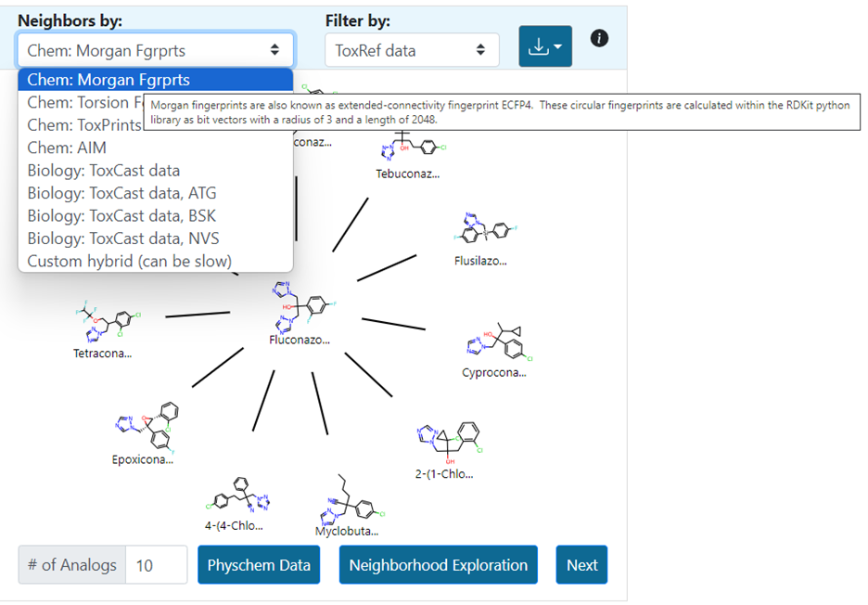The height and width of the screenshot is (605, 868).
Task: Select Chem: ToxPrints option
Action: [x=82, y=125]
